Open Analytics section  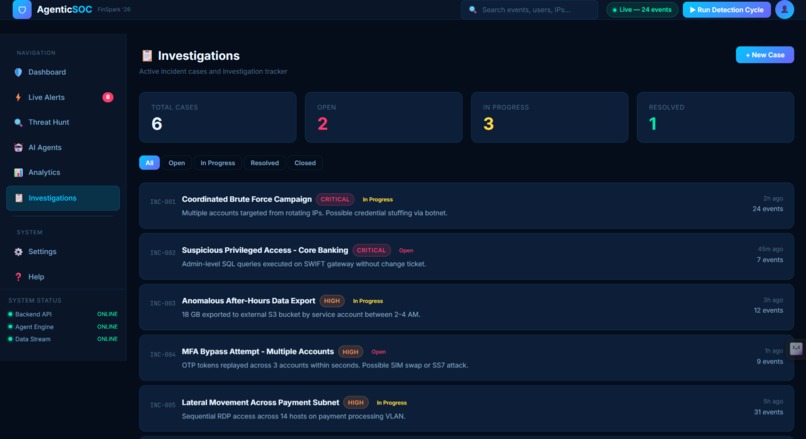[x=63, y=173]
